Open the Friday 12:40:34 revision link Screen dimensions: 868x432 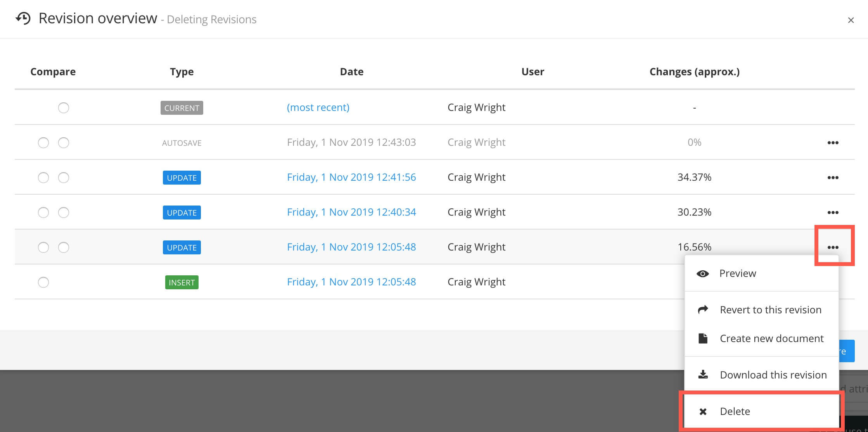pos(351,212)
